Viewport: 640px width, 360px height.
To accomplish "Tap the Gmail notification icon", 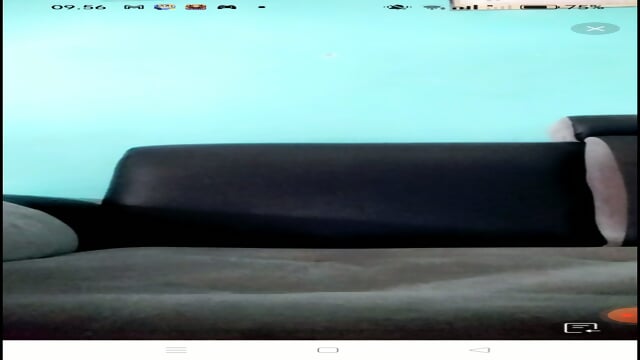I will point(134,7).
